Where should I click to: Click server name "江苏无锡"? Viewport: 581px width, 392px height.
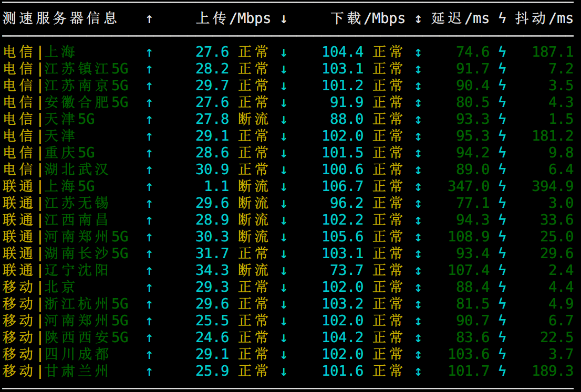(x=76, y=203)
